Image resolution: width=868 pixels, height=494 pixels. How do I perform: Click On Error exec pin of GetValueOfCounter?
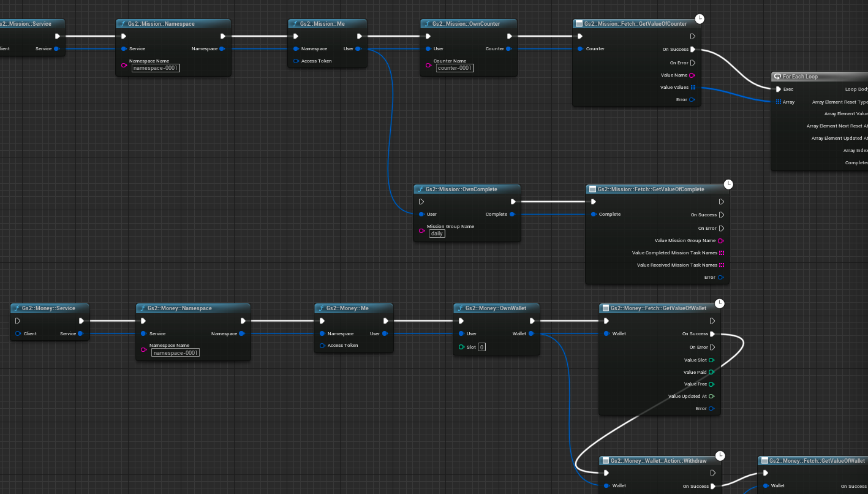coord(693,63)
